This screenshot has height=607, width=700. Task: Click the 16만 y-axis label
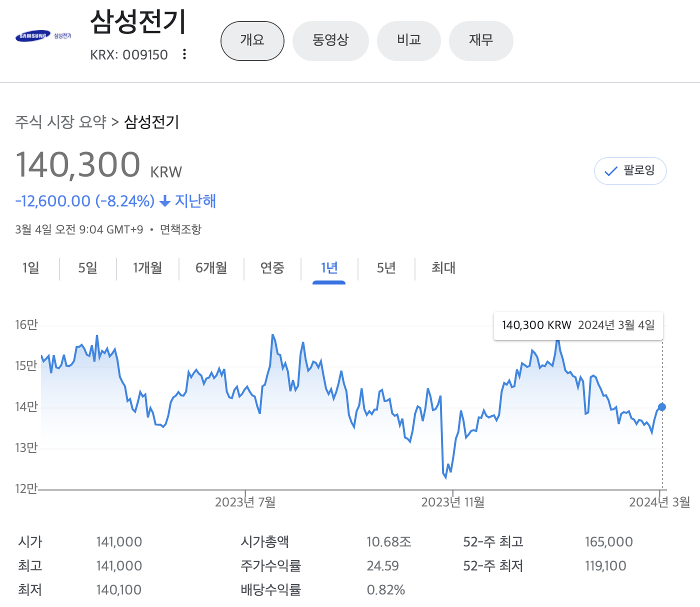26,325
